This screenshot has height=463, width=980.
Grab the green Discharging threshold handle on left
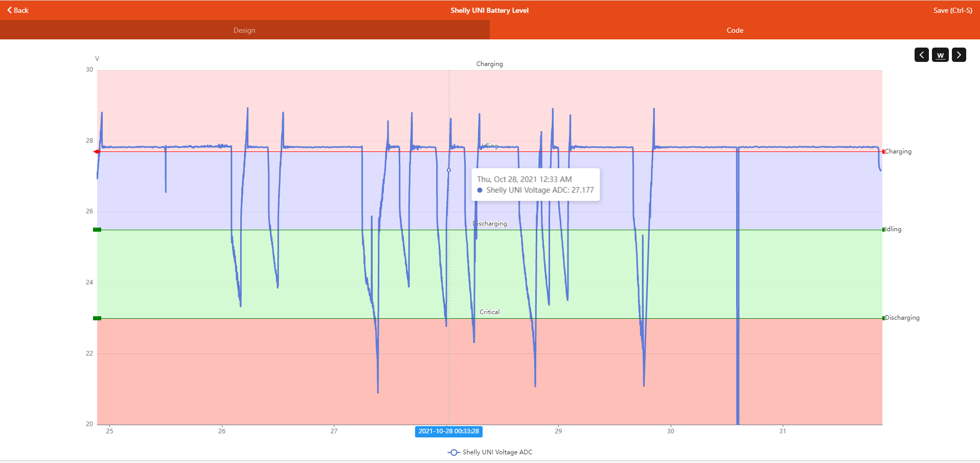pos(97,318)
